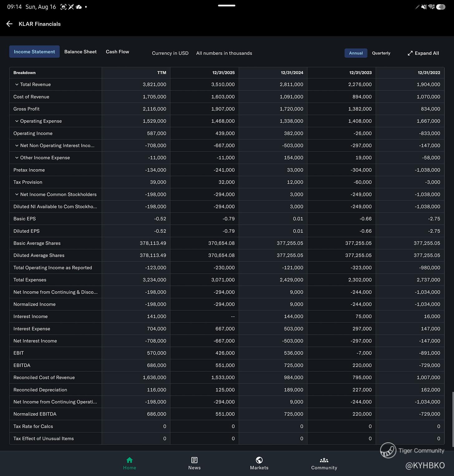Expand Net Non Operating Interest Income chevron
The height and width of the screenshot is (476, 454).
point(17,145)
